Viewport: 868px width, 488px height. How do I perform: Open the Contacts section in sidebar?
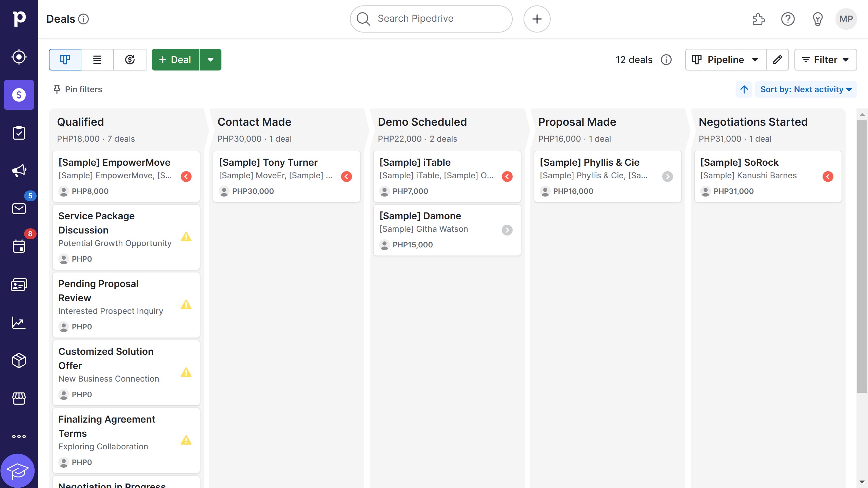pyautogui.click(x=19, y=284)
